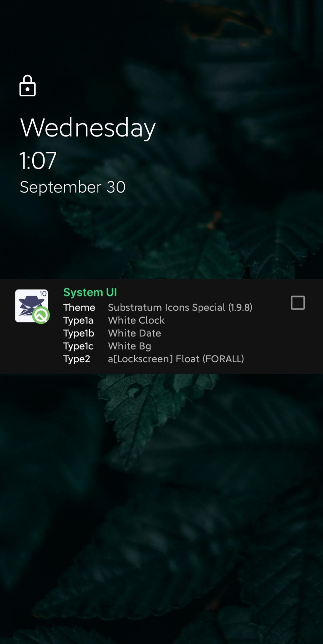323x644 pixels.
Task: Click the Theme row label
Action: [79, 307]
